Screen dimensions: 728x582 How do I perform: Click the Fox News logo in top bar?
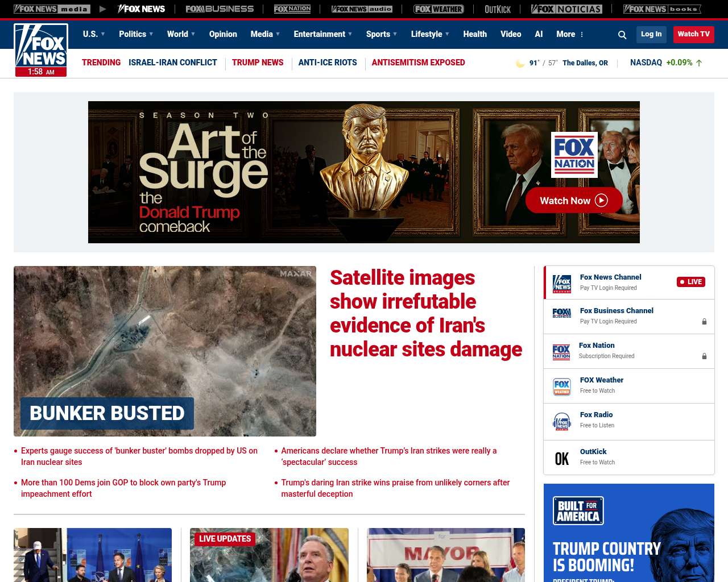(x=141, y=9)
